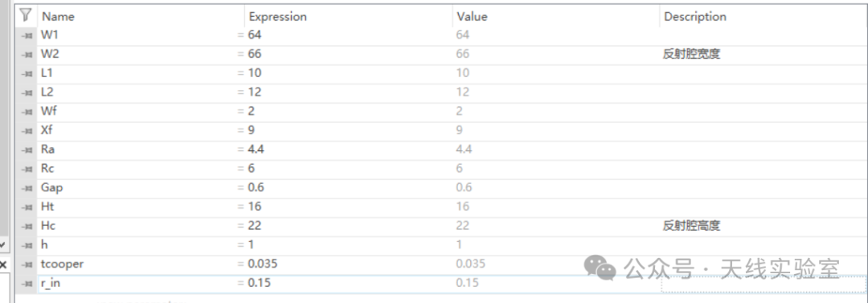Click the pin icon beside r_in
The width and height of the screenshot is (868, 303).
[26, 284]
